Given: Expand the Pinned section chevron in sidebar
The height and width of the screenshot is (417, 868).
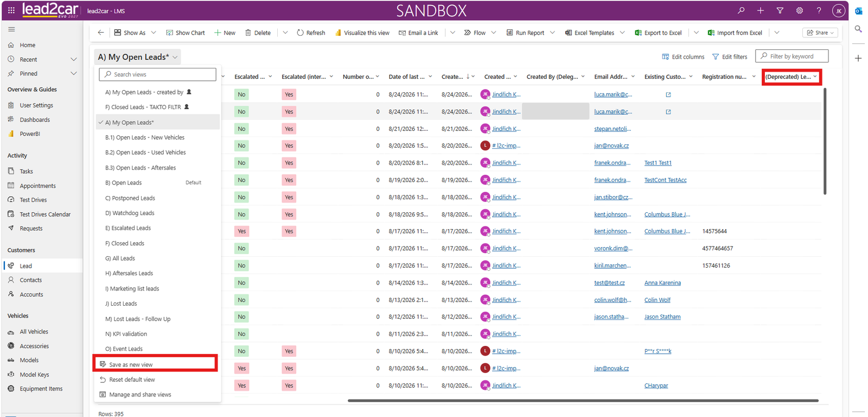Looking at the screenshot, I should click(74, 73).
